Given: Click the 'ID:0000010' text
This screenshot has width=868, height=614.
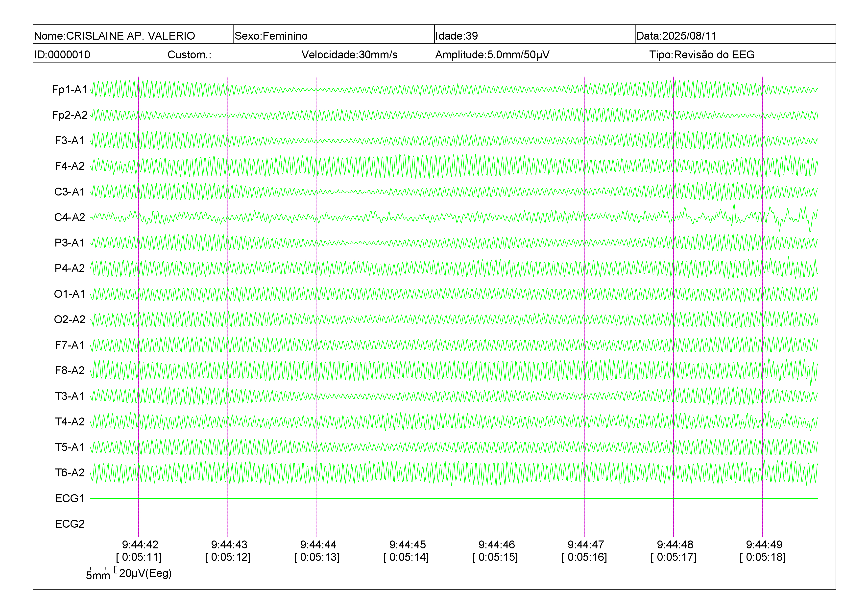Looking at the screenshot, I should click(62, 55).
